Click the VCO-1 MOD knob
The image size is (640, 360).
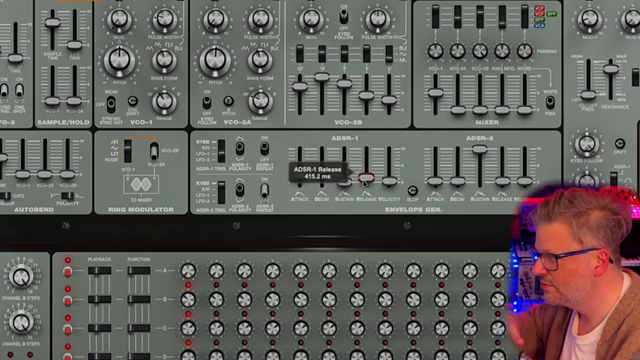point(119,19)
